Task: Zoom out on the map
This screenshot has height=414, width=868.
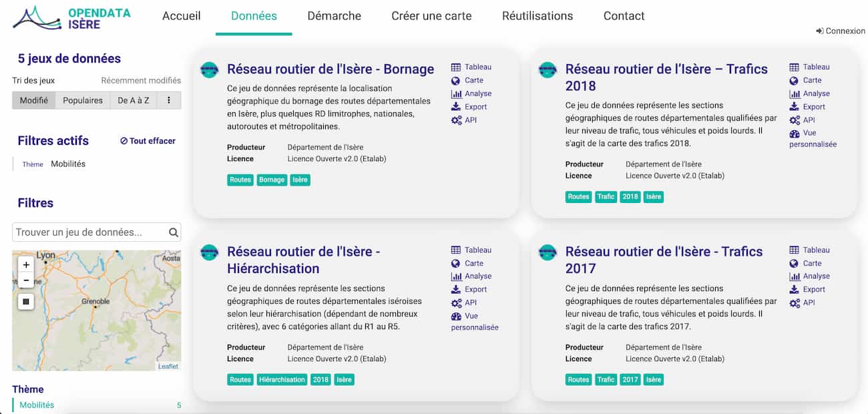Action: click(26, 280)
